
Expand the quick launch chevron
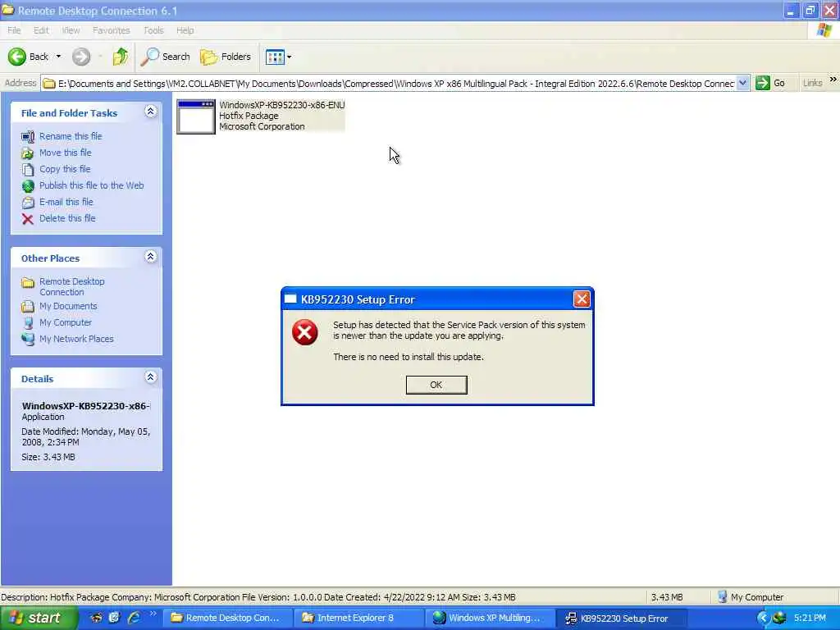pos(153,614)
